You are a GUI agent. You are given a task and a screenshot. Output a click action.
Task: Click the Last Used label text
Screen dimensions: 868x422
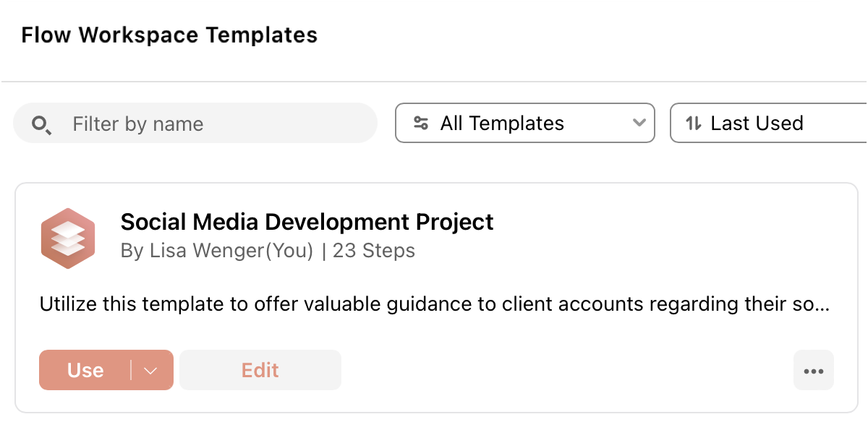tap(757, 124)
